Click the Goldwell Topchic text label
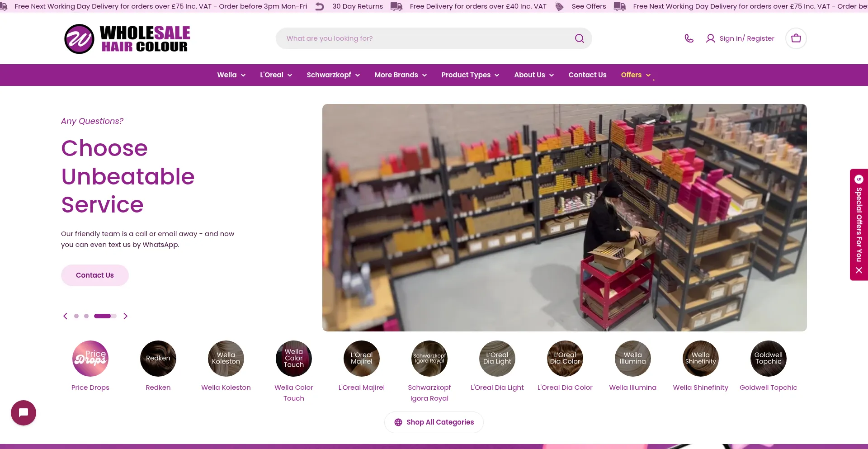The image size is (868, 449). pyautogui.click(x=769, y=388)
